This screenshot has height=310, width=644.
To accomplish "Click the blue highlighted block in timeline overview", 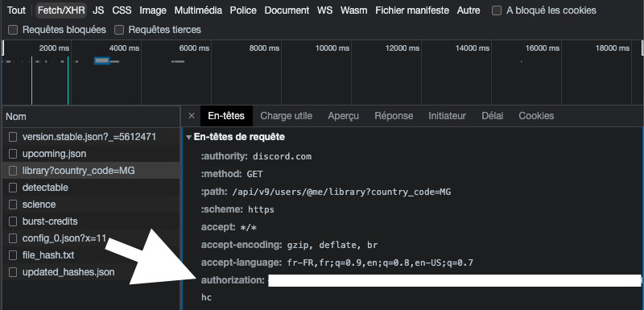I will click(102, 60).
